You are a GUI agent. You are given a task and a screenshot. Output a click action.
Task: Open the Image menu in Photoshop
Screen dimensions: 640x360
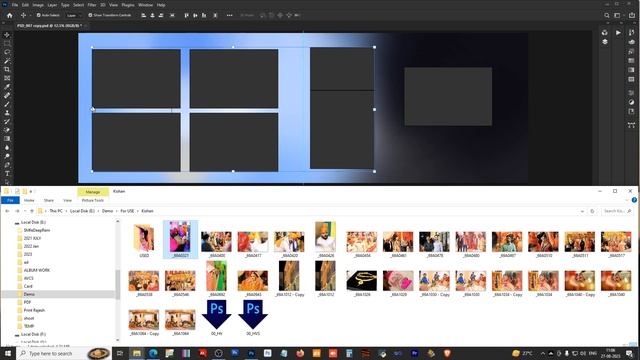(x=38, y=5)
